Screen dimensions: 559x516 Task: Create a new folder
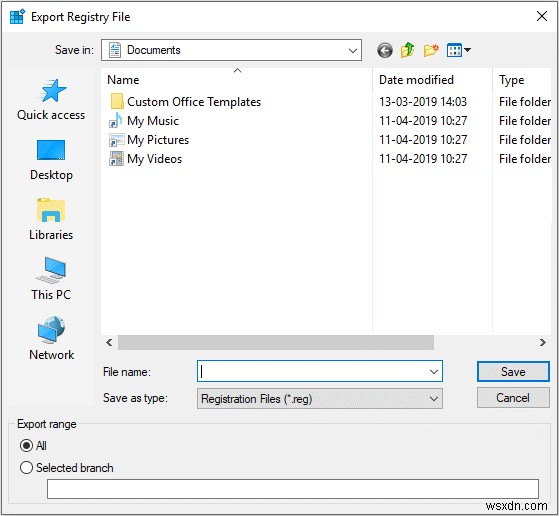[x=431, y=50]
